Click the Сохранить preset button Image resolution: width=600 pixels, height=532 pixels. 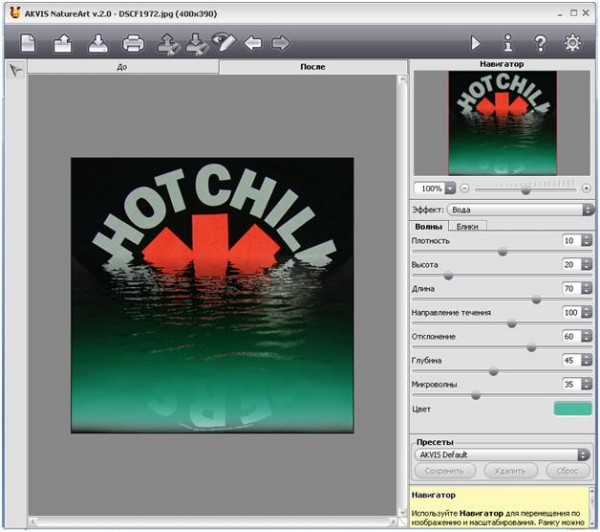[x=445, y=471]
